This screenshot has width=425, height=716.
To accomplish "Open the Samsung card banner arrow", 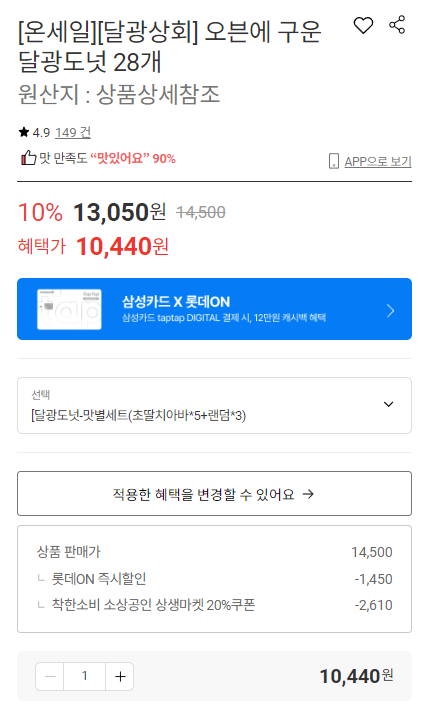I will 390,311.
